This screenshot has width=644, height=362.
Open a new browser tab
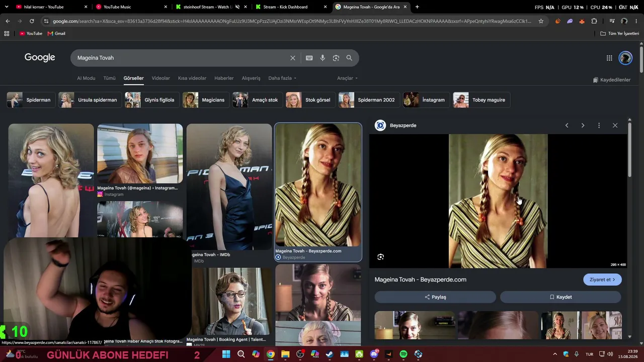417,7
